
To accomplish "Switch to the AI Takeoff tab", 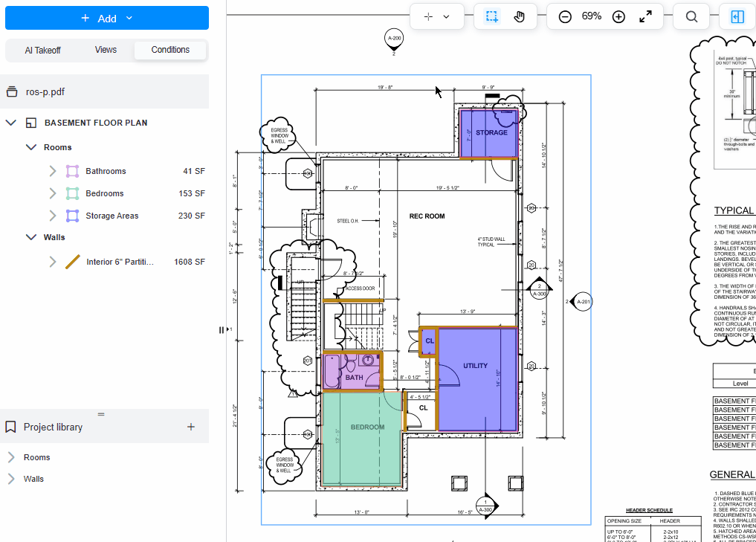I will click(x=42, y=50).
